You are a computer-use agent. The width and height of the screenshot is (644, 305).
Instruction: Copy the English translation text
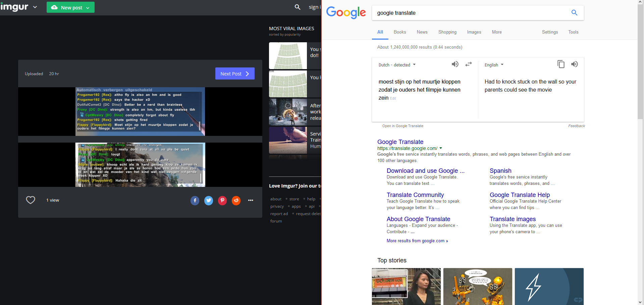561,64
